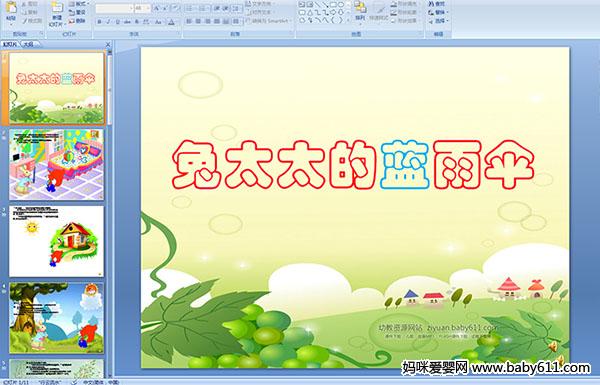Select slide 3 house and sun thumbnail
The height and width of the screenshot is (385, 600).
(x=56, y=241)
